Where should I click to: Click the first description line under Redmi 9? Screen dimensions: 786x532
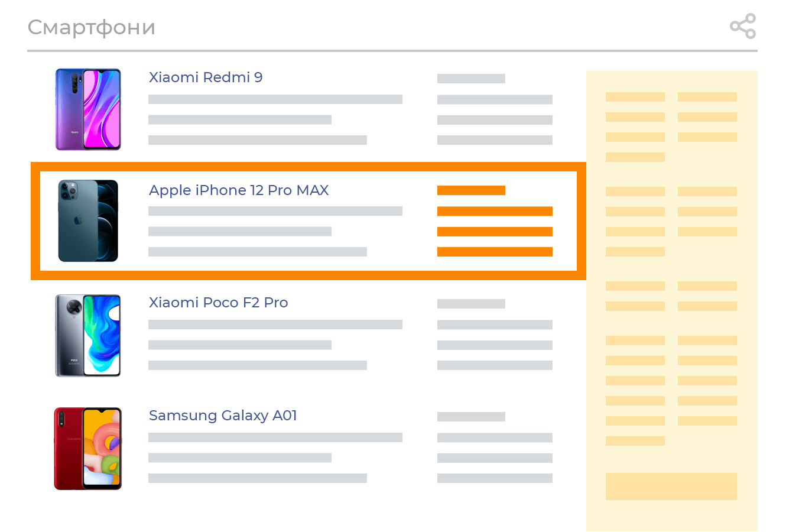[275, 99]
